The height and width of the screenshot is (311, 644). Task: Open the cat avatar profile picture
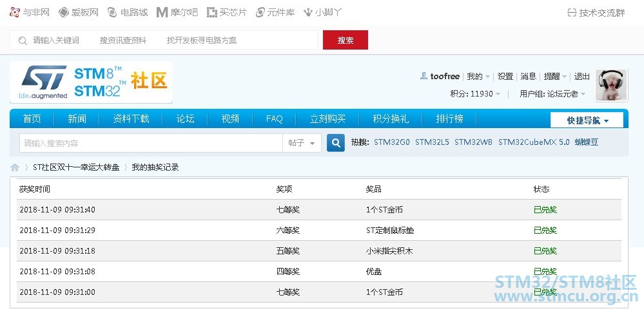[611, 85]
